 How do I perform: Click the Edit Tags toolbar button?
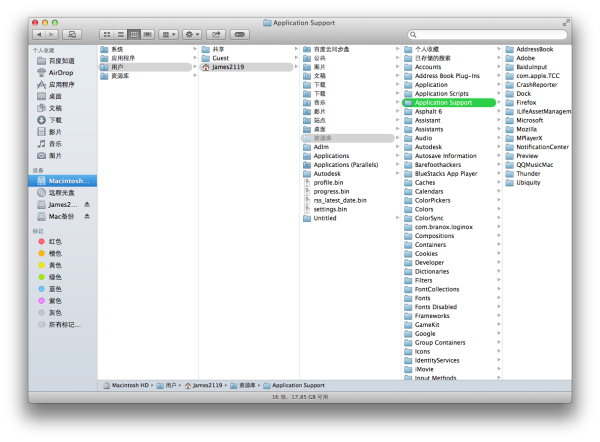[241, 34]
